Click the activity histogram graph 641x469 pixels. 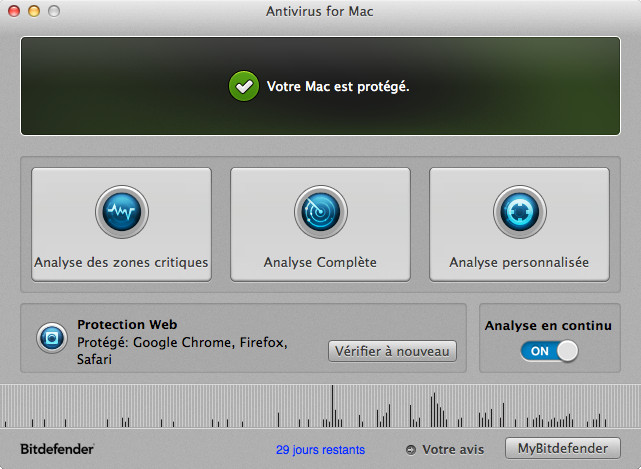click(x=320, y=406)
